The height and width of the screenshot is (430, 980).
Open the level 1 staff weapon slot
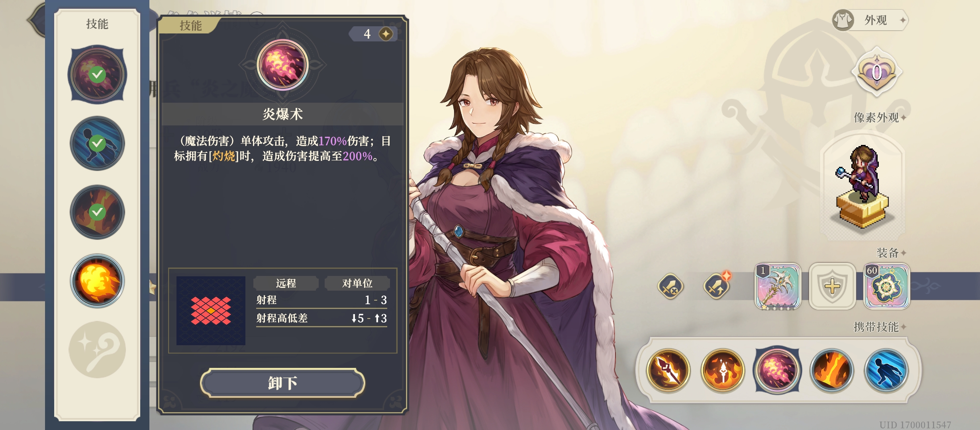778,286
